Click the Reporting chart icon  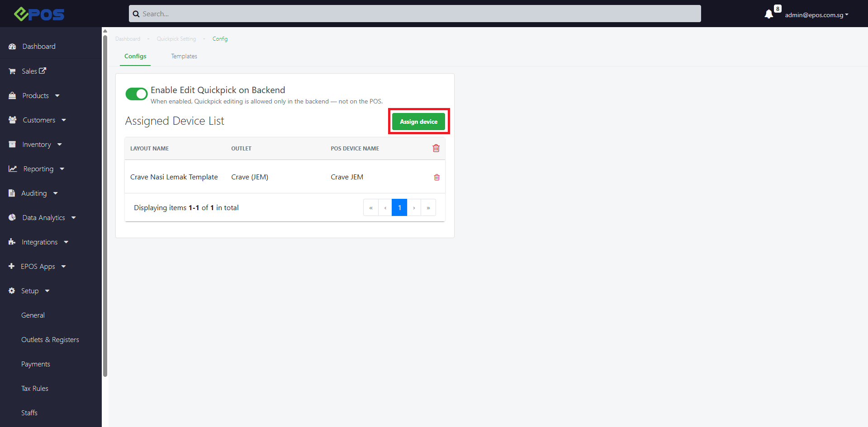point(13,169)
